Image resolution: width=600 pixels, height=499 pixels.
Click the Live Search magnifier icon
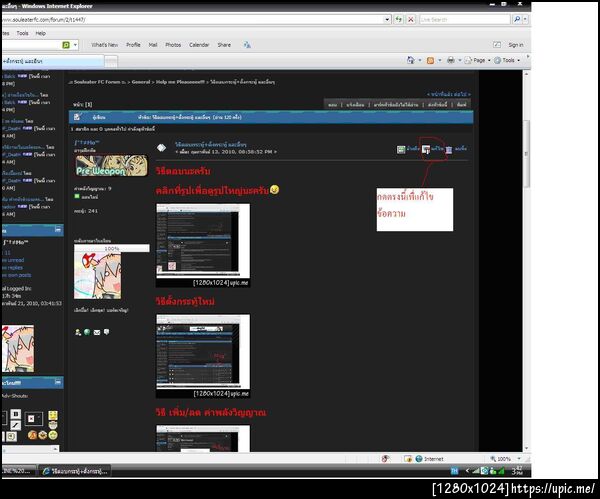[x=517, y=19]
